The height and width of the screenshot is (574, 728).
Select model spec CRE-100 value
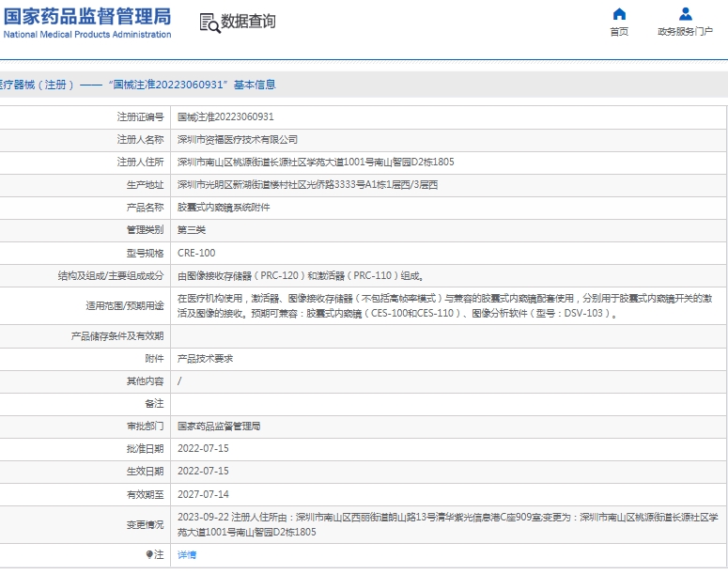[196, 253]
